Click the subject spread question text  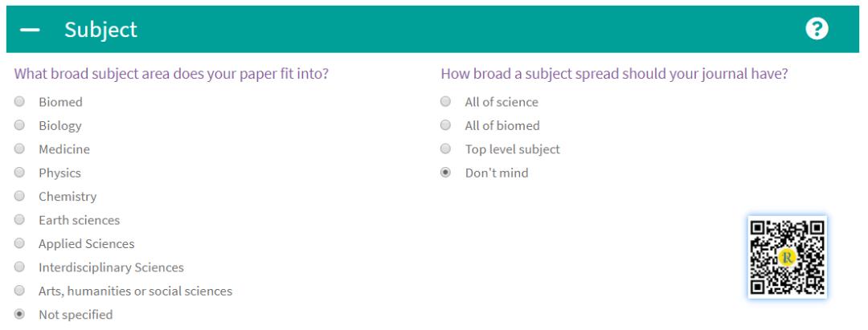(614, 75)
